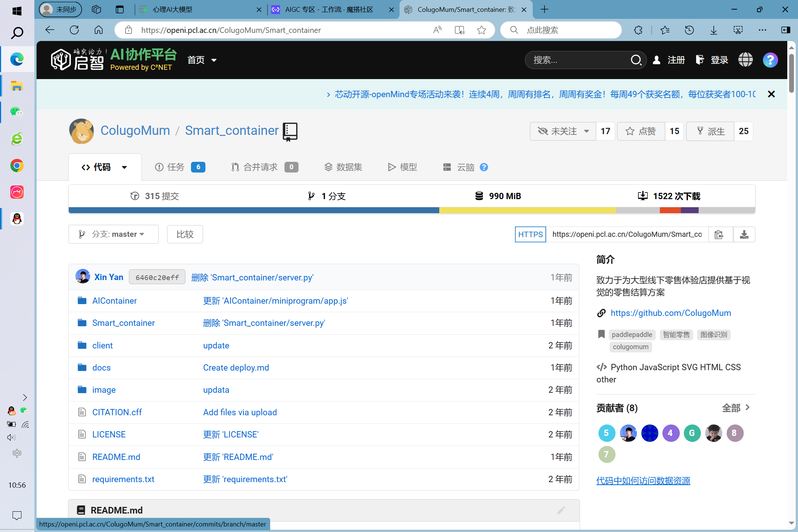Open the 模型 tab

click(x=402, y=167)
